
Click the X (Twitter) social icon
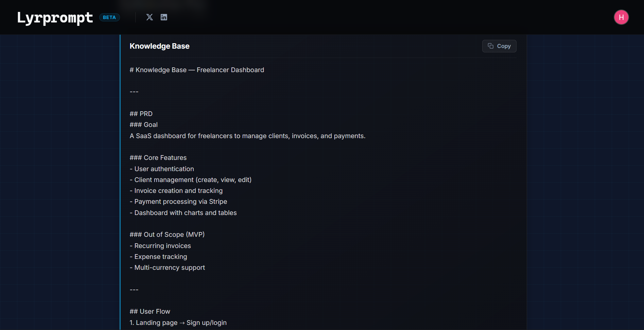click(x=150, y=17)
